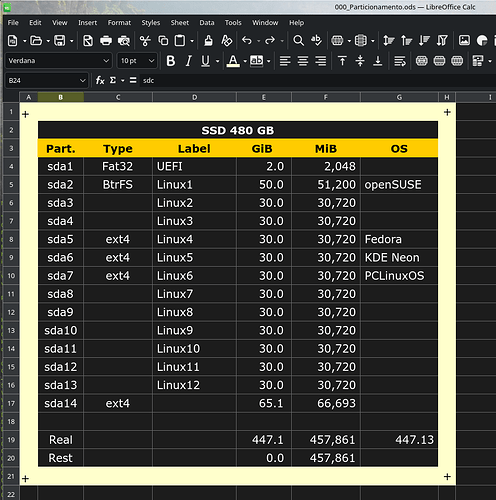The image size is (496, 500).
Task: Click the Clone Formatting paintbrush icon
Action: [208, 41]
